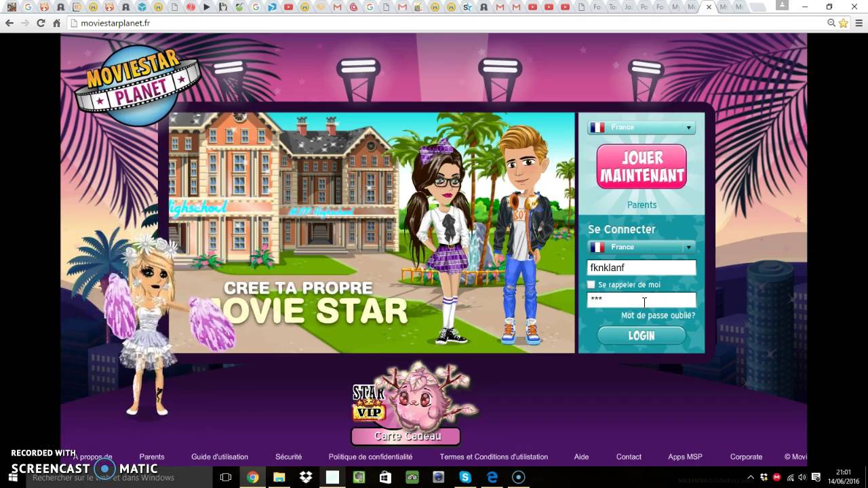Bookmark this page with star icon
The image size is (868, 488).
(844, 23)
